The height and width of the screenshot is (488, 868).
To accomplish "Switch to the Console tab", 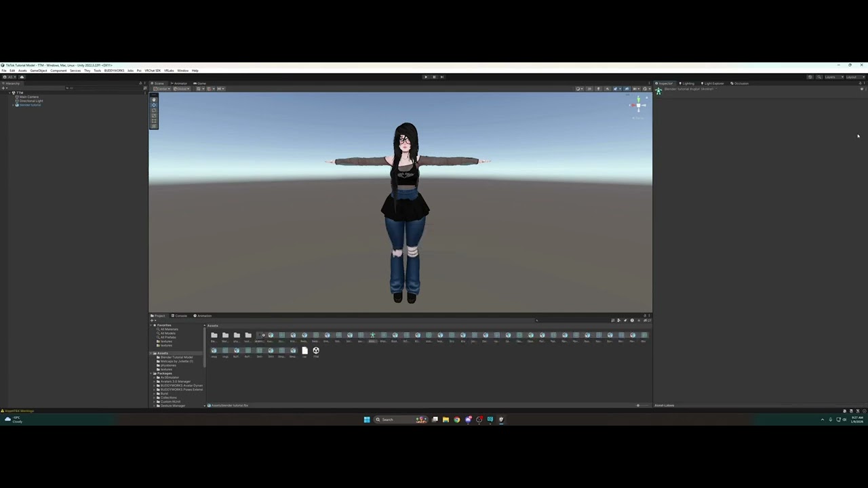I will [x=179, y=316].
